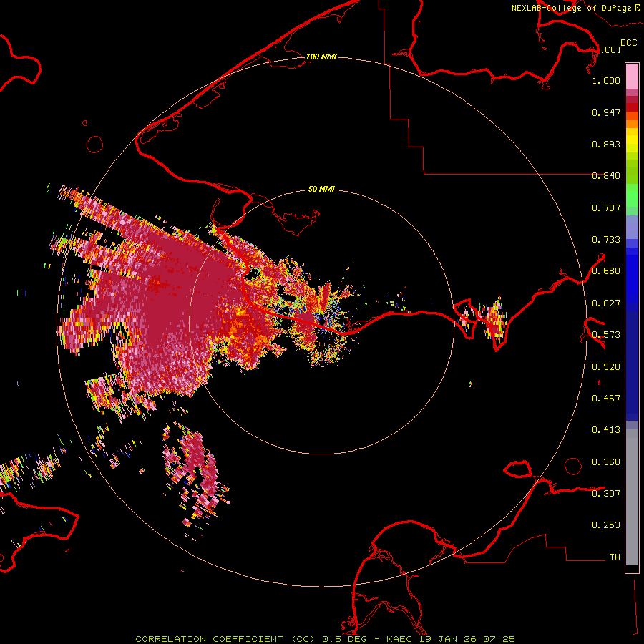The height and width of the screenshot is (644, 644).
Task: Click the 0.680 scale value
Action: (606, 271)
